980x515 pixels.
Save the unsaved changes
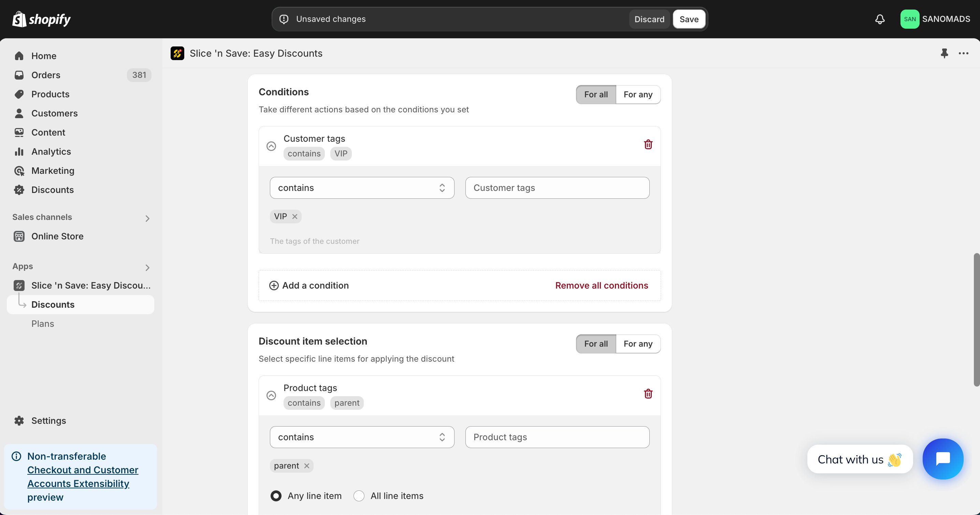coord(689,19)
